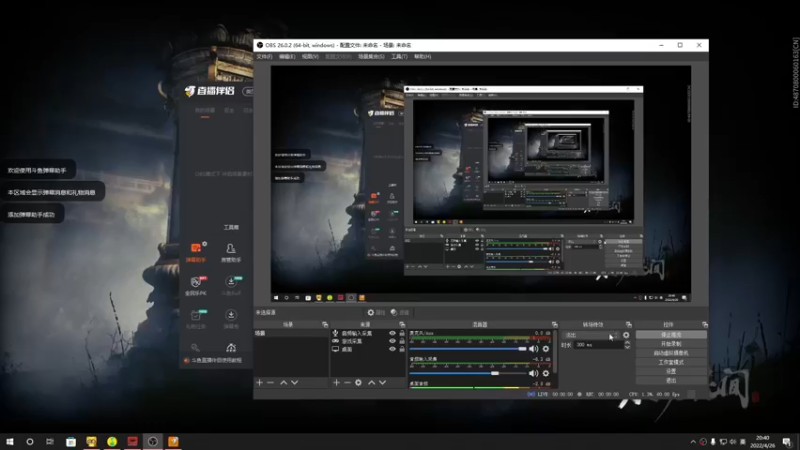The height and width of the screenshot is (450, 800).
Task: Click microphone track volume slider
Action: pos(468,349)
